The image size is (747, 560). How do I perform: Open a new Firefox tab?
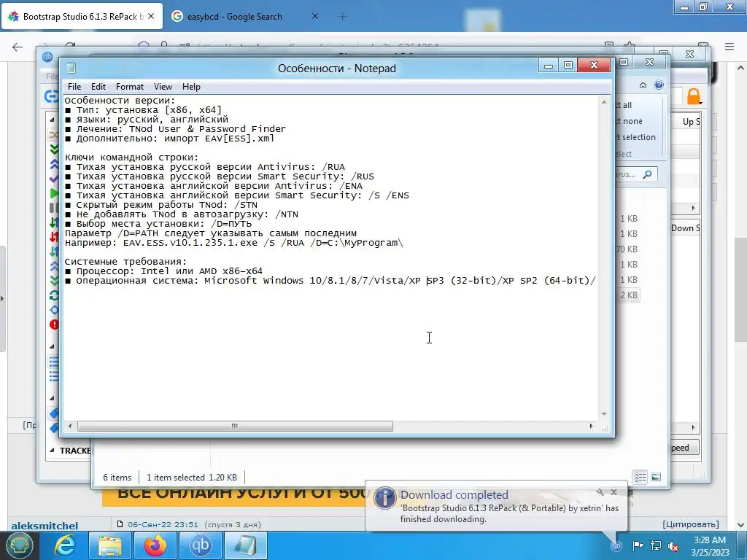click(x=343, y=17)
